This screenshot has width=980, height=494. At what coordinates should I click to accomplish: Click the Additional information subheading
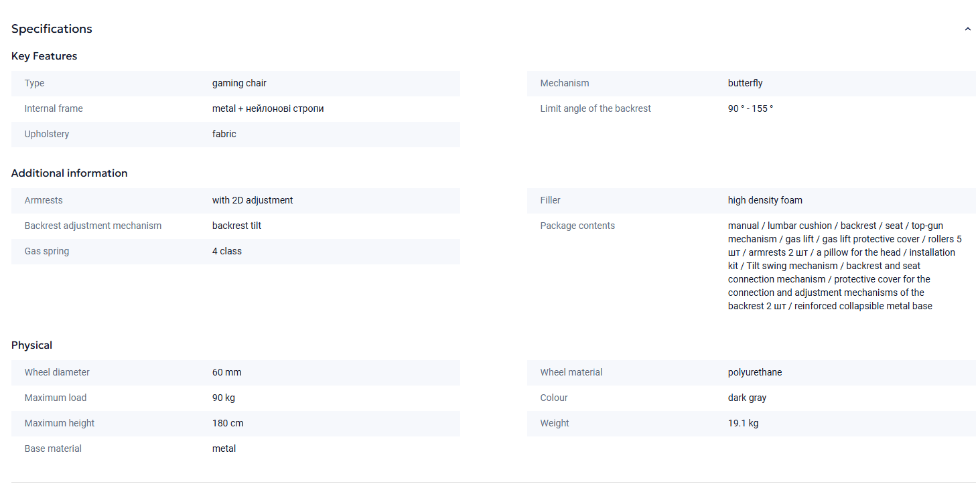pyautogui.click(x=69, y=173)
